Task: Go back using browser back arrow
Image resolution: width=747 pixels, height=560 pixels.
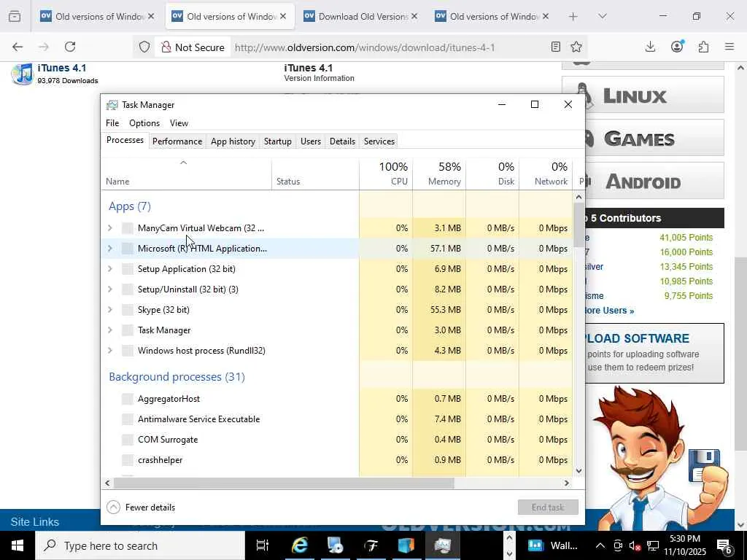Action: [x=18, y=47]
